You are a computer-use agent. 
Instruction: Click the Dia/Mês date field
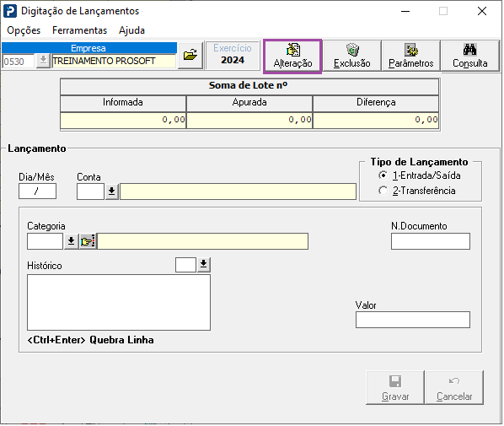tap(37, 191)
